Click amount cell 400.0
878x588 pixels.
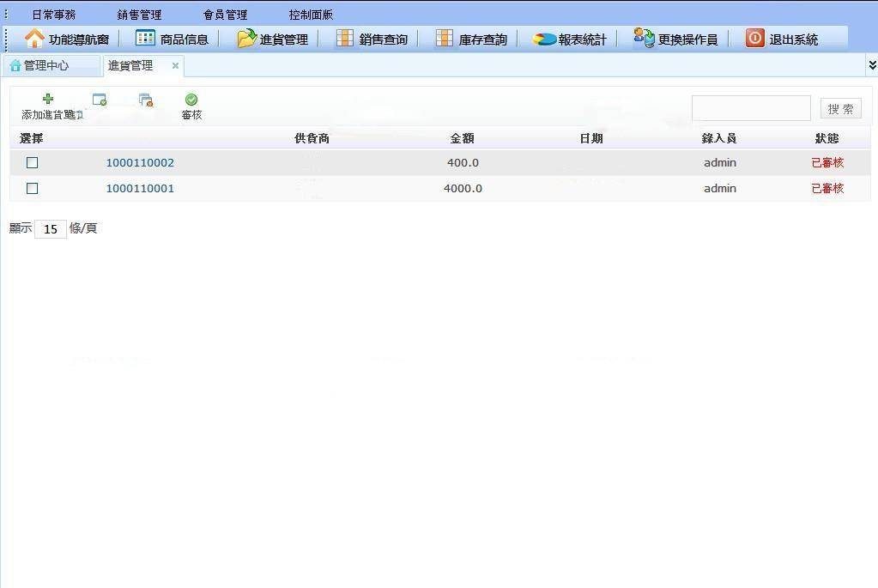(x=463, y=162)
